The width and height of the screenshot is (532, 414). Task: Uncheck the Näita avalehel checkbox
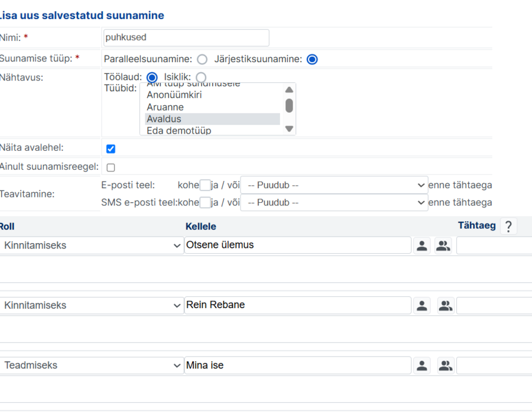111,148
